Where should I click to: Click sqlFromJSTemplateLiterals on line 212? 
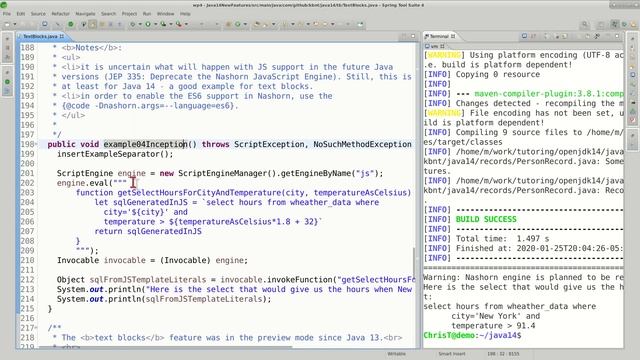click(x=148, y=280)
